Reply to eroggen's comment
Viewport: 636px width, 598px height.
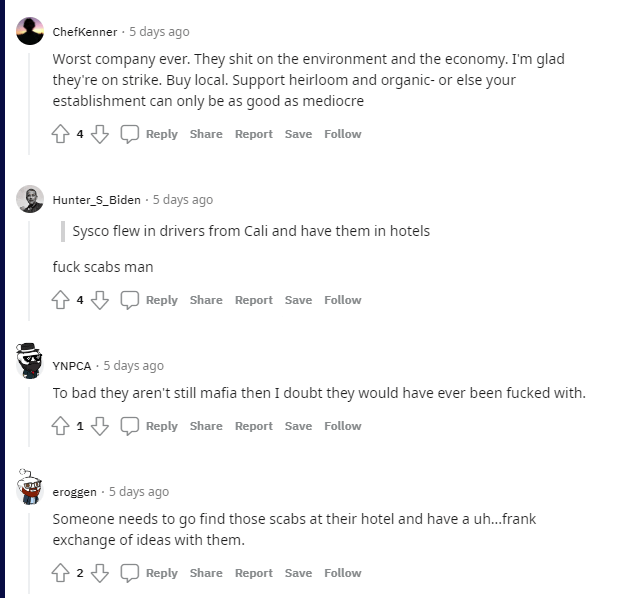150,573
